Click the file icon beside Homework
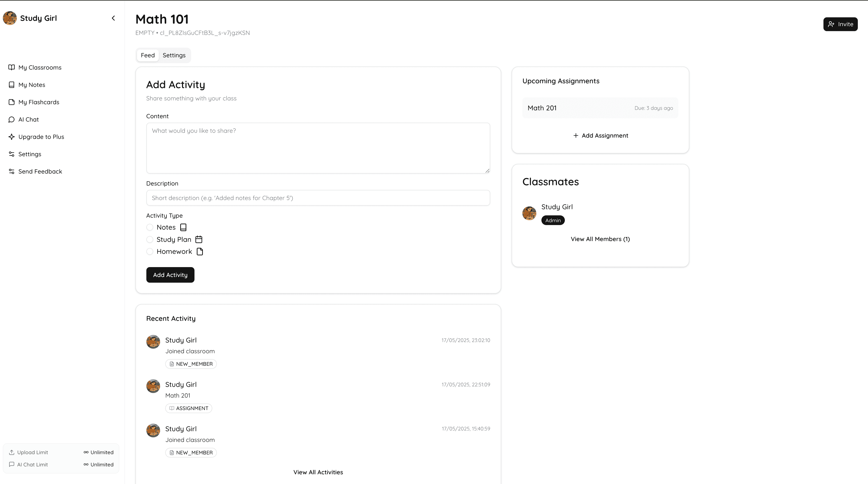 pyautogui.click(x=200, y=251)
